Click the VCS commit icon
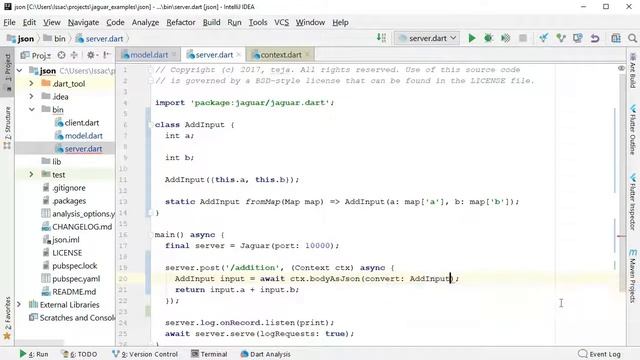 (561, 38)
